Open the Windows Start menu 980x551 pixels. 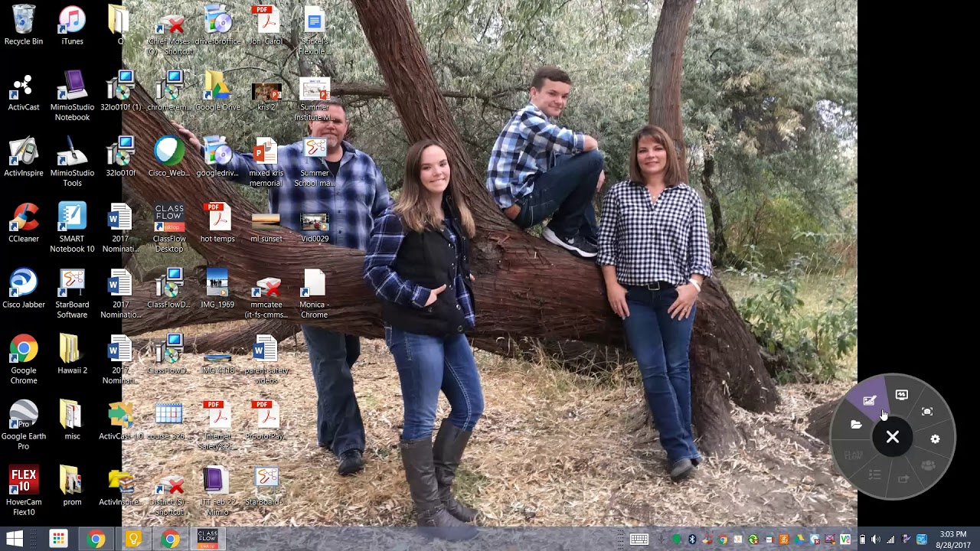pyautogui.click(x=15, y=540)
